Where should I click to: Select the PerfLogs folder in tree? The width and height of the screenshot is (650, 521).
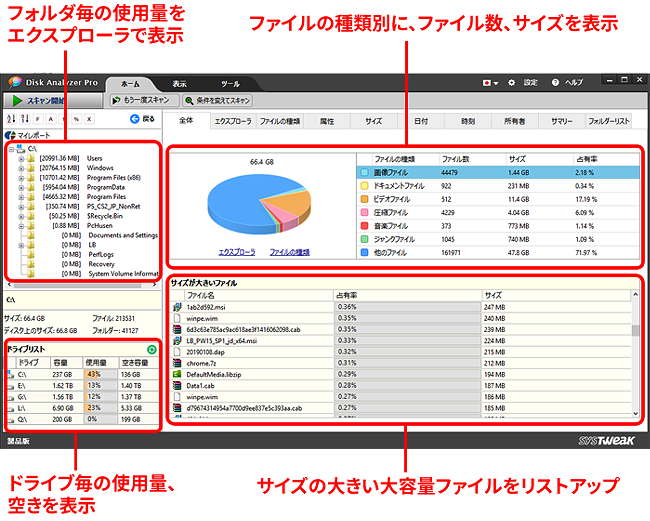[x=101, y=254]
